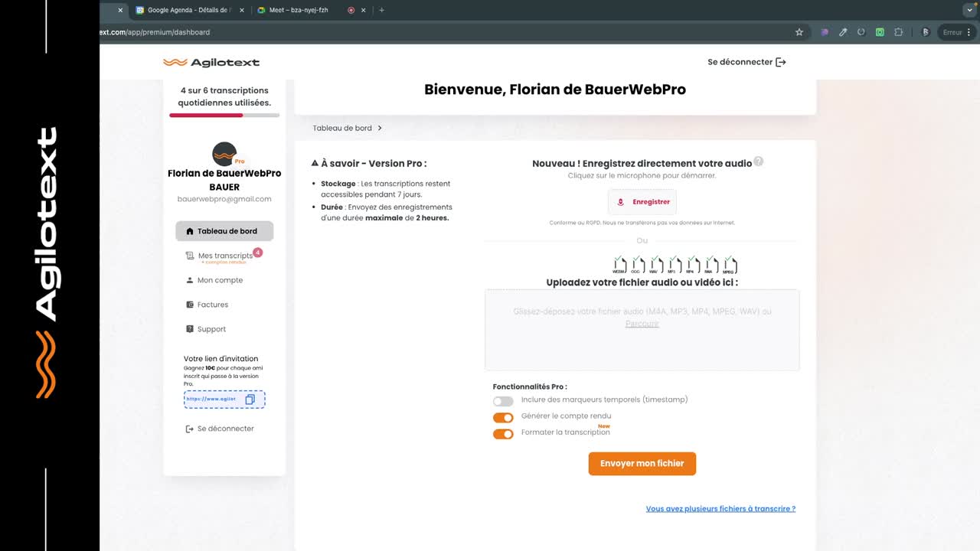The width and height of the screenshot is (980, 551).
Task: Open the Chrome three-dot menu
Action: coord(969,32)
